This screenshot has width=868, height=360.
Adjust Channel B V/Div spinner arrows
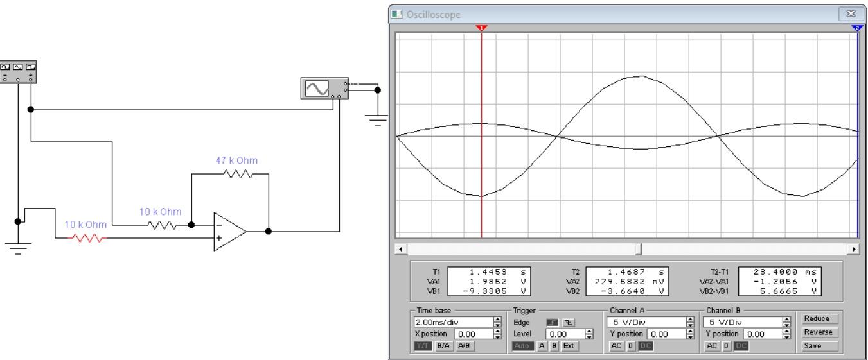click(786, 322)
